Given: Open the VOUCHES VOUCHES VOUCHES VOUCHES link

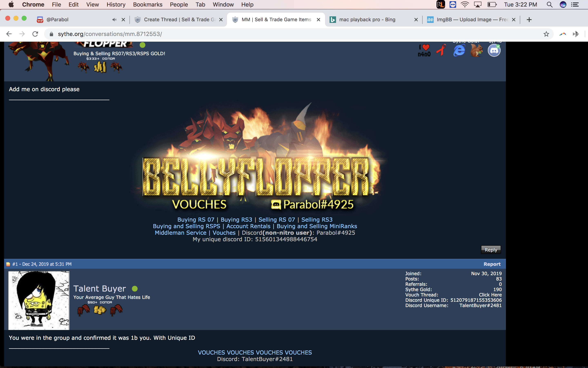Looking at the screenshot, I should click(x=255, y=352).
